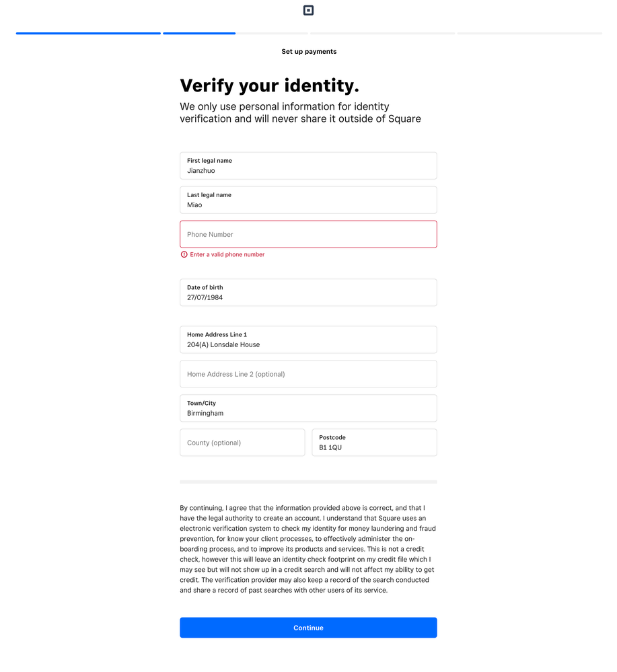Click the Continue button
The width and height of the screenshot is (617, 672).
[x=308, y=628]
